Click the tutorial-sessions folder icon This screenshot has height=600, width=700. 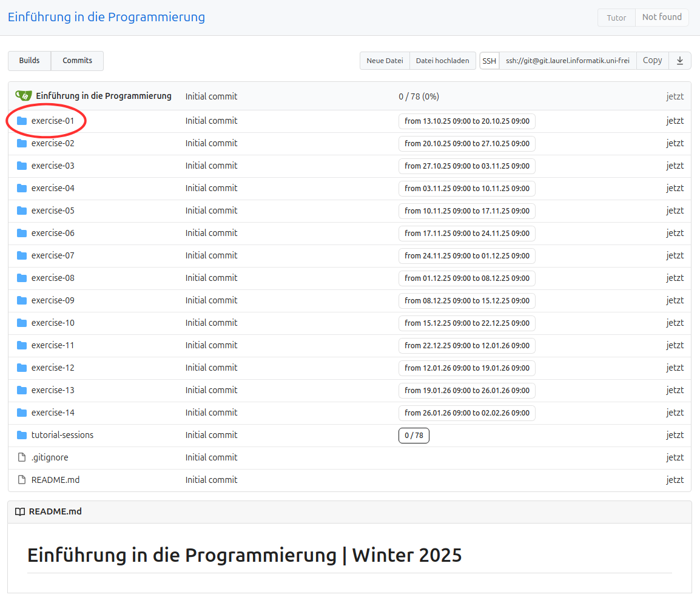pos(22,435)
